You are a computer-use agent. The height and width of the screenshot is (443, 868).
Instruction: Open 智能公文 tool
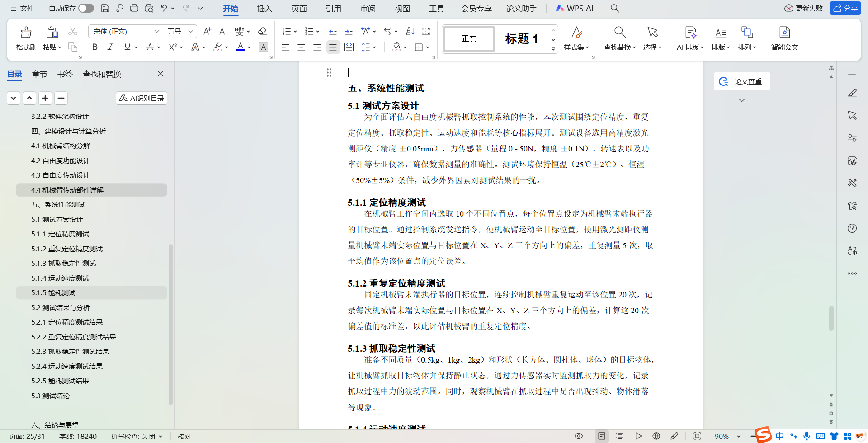coord(785,38)
